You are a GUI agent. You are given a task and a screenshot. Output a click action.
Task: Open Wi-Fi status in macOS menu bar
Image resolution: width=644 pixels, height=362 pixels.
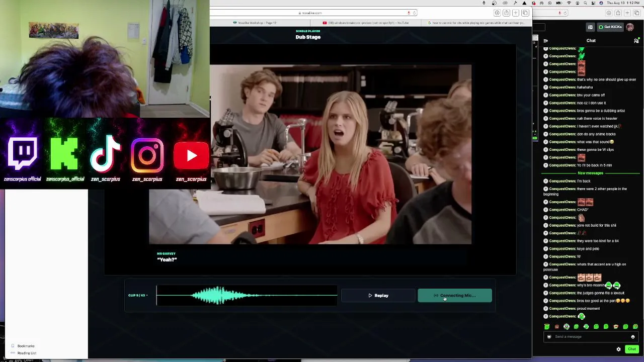(569, 3)
